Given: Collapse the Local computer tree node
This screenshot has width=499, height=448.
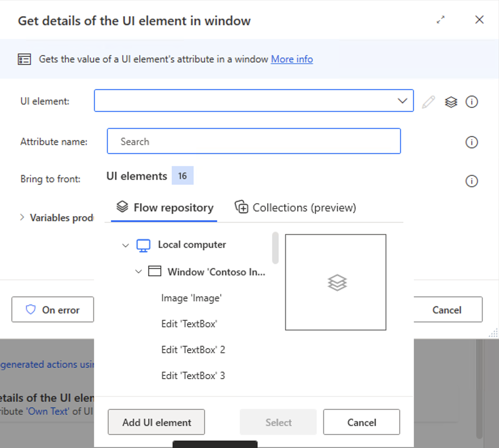Looking at the screenshot, I should [x=126, y=245].
